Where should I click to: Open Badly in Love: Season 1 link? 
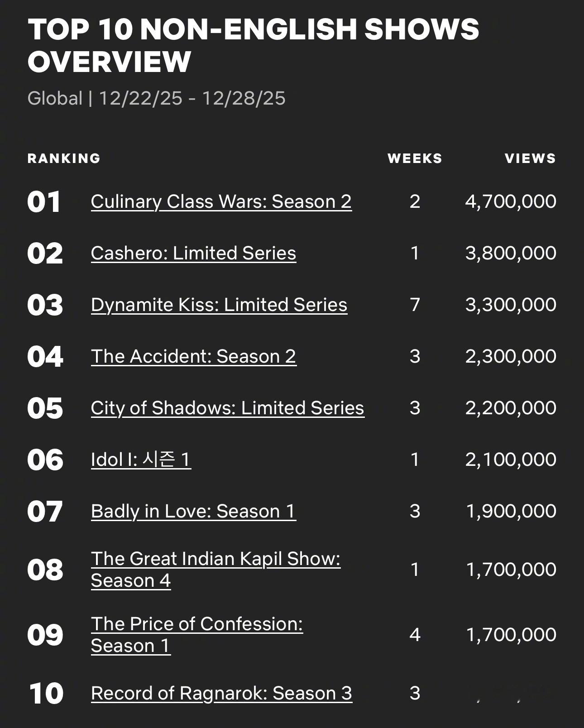pos(193,512)
